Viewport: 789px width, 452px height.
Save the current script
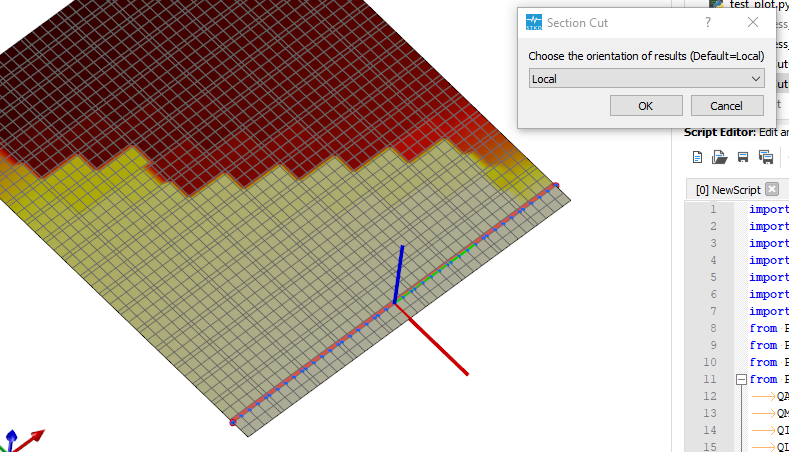point(743,157)
